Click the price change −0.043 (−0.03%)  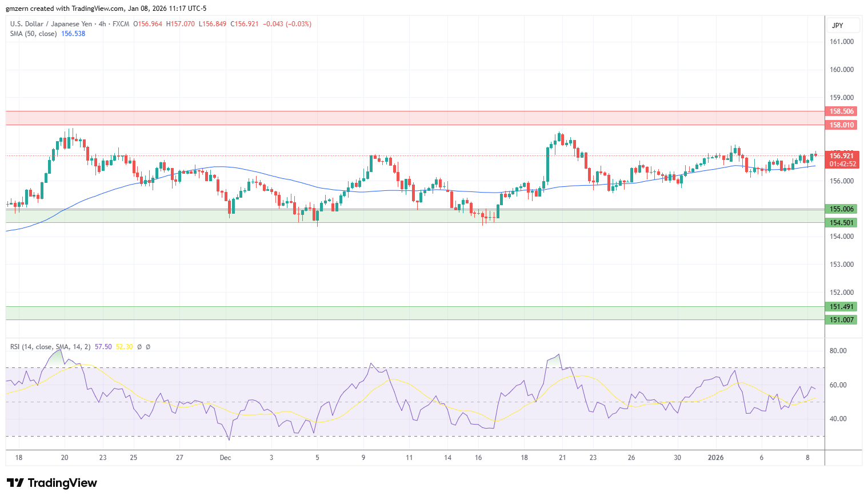[287, 24]
